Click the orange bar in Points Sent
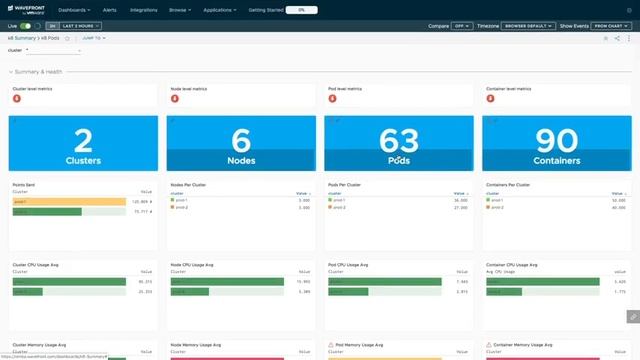 pyautogui.click(x=69, y=202)
